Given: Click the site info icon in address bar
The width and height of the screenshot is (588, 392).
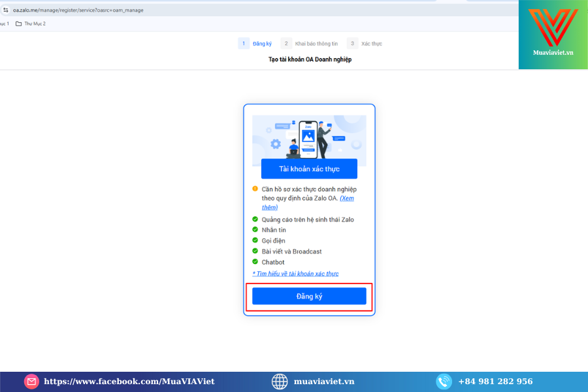Looking at the screenshot, I should [x=6, y=10].
